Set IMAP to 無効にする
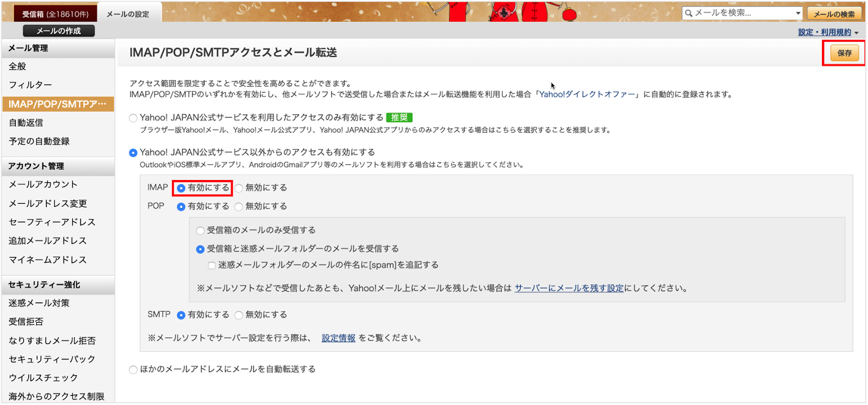 pos(239,188)
